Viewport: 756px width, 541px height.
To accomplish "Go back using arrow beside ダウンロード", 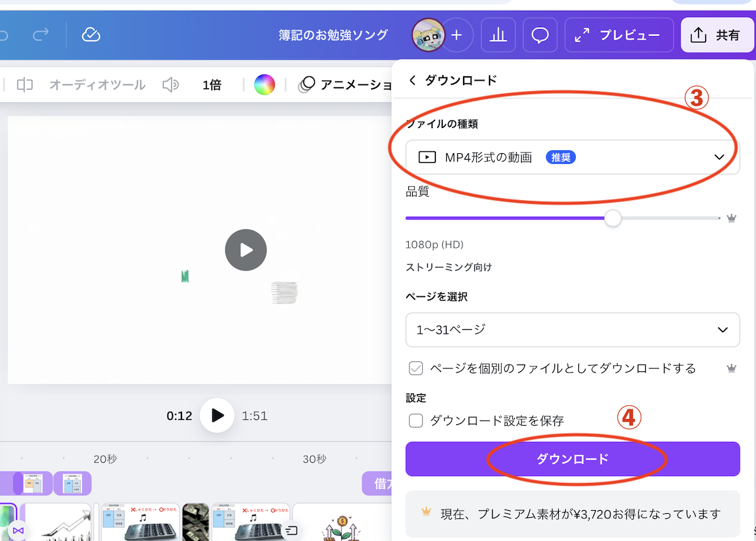I will tap(413, 80).
